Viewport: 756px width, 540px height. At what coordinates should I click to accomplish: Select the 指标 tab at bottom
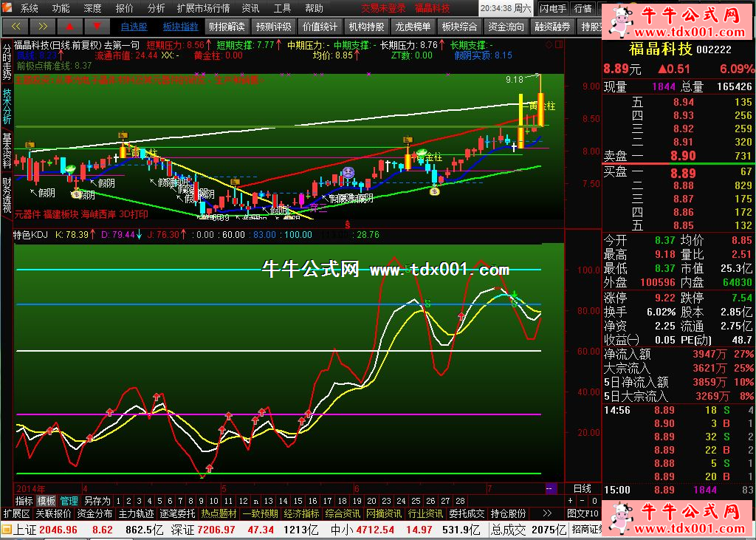24,501
